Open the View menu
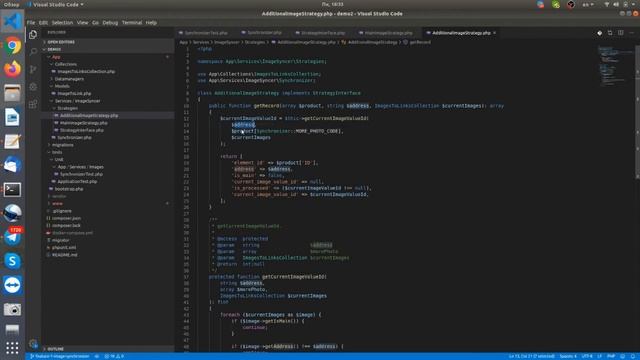Screen dimensions: 640x360 (x=82, y=23)
